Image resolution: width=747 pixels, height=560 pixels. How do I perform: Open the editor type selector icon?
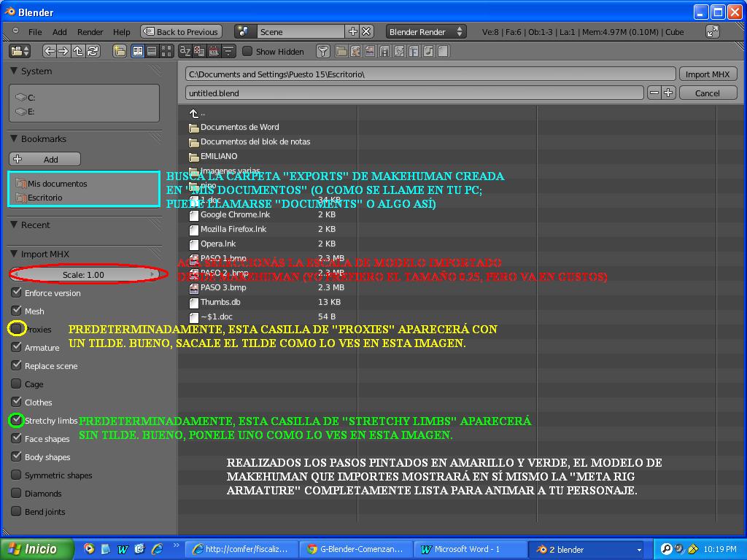pos(20,51)
